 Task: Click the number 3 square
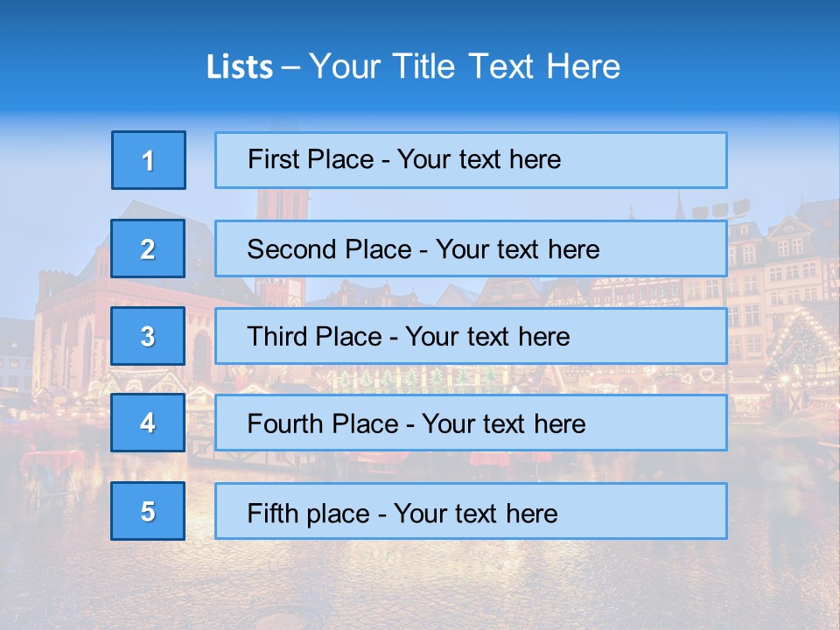coord(148,336)
